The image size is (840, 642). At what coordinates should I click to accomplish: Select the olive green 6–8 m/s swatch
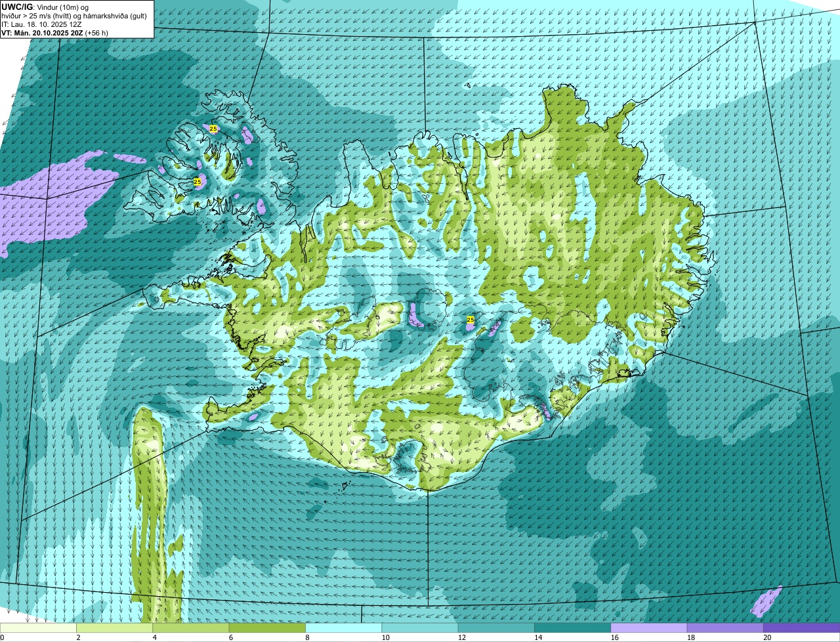pyautogui.click(x=267, y=628)
